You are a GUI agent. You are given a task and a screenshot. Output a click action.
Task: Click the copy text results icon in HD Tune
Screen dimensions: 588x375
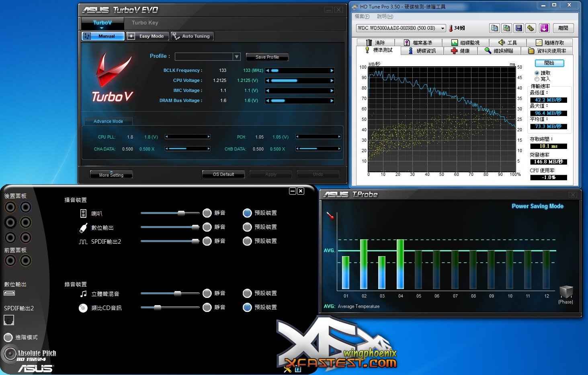[494, 28]
